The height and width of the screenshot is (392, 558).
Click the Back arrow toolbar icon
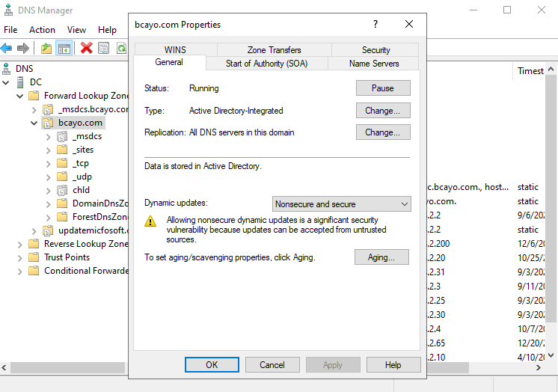7,48
